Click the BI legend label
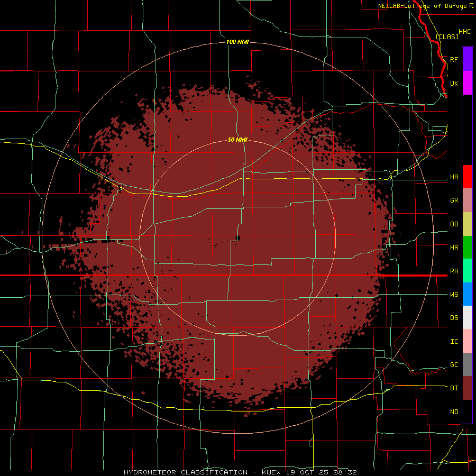476x476 pixels. [x=454, y=388]
